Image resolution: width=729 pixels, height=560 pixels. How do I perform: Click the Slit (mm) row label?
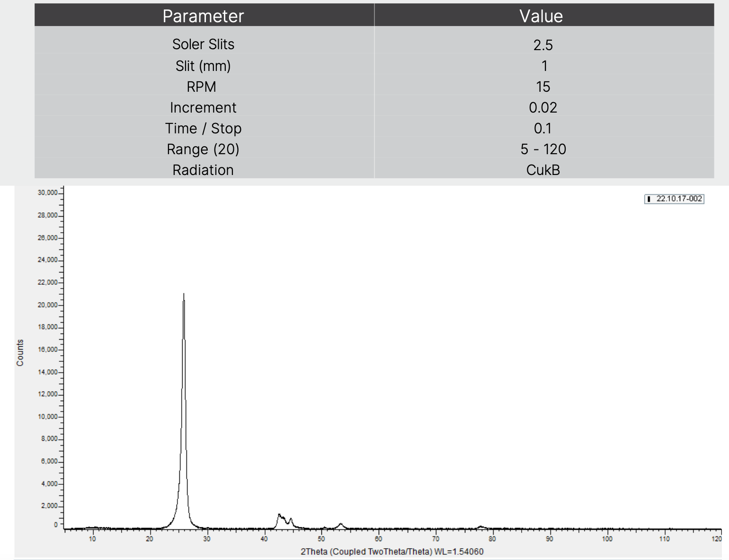tap(203, 66)
